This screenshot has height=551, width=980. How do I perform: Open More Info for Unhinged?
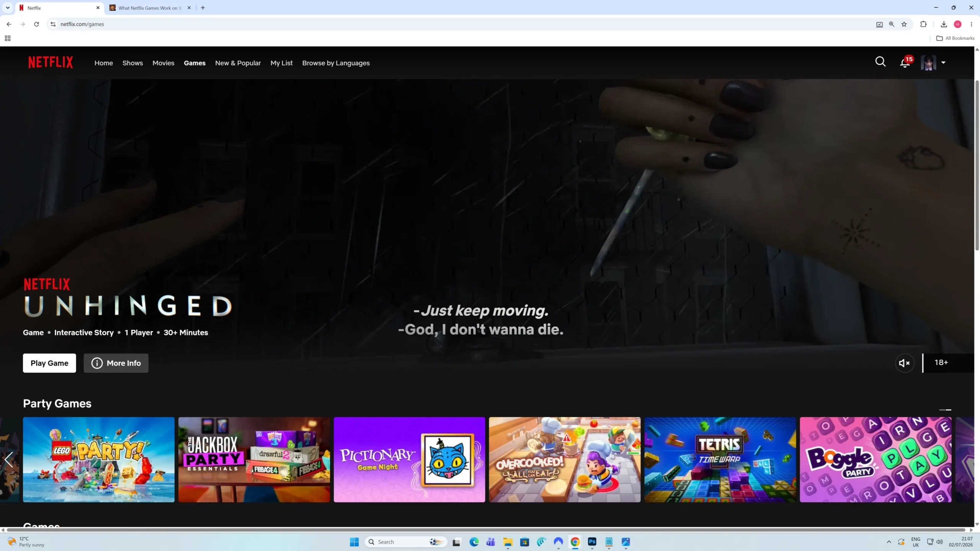116,363
